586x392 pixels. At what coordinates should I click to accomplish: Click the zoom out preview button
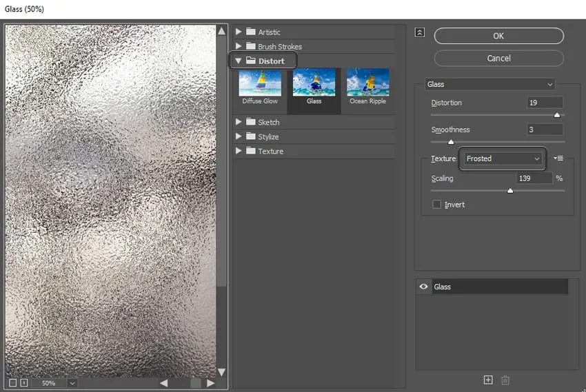pyautogui.click(x=12, y=382)
